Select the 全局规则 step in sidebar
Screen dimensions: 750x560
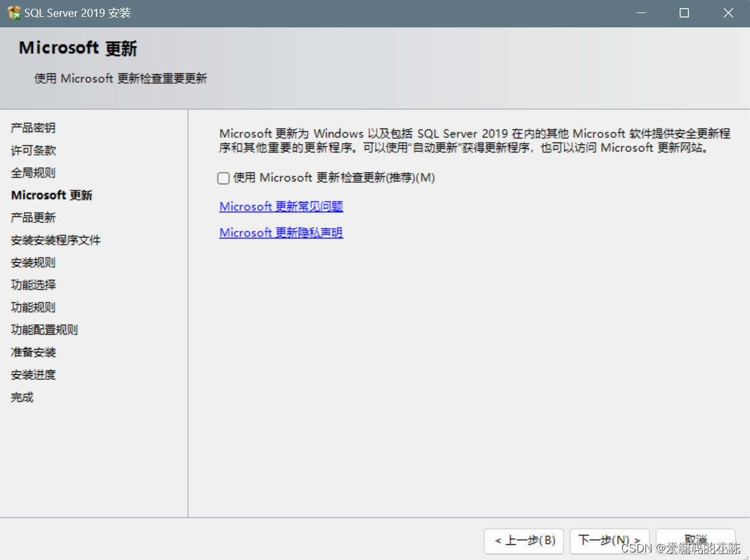click(x=33, y=173)
